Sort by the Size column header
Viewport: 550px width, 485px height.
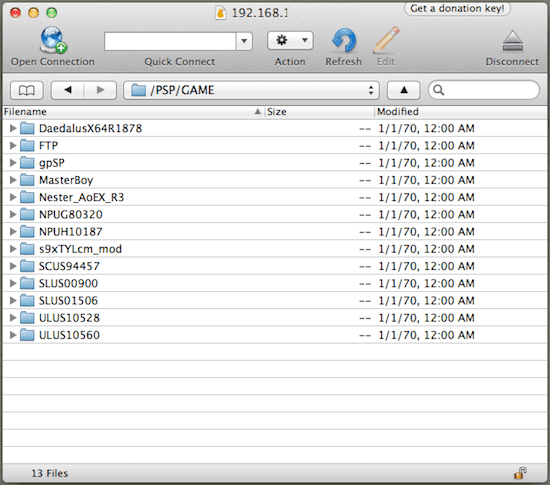pyautogui.click(x=319, y=112)
